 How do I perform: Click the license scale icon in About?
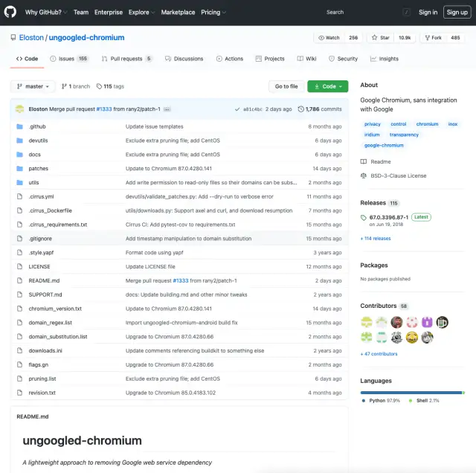pos(364,176)
